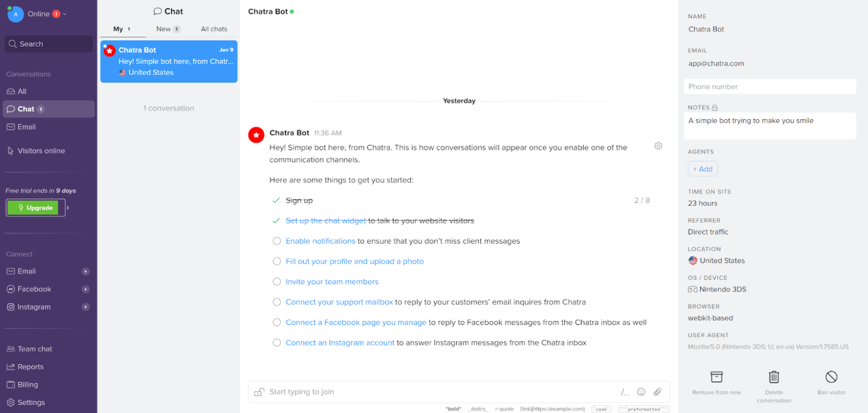Image resolution: width=868 pixels, height=413 pixels.
Task: Check the Connect an Instagram account circle
Action: coord(277,343)
